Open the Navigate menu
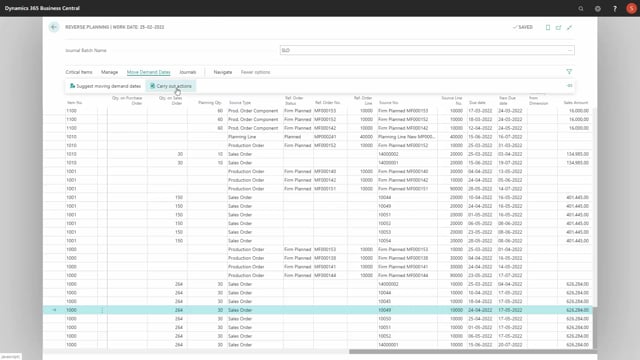Viewport: 640px width, 360px height. pyautogui.click(x=223, y=72)
